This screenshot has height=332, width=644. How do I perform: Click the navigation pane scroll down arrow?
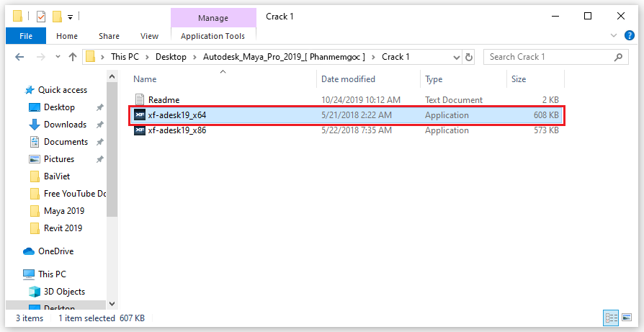click(x=112, y=303)
